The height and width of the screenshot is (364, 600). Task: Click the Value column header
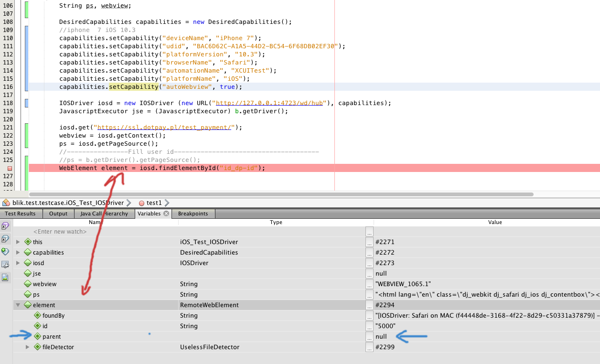click(495, 222)
